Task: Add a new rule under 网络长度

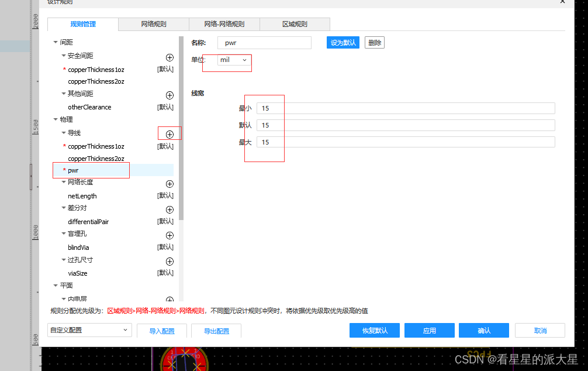Action: [170, 184]
